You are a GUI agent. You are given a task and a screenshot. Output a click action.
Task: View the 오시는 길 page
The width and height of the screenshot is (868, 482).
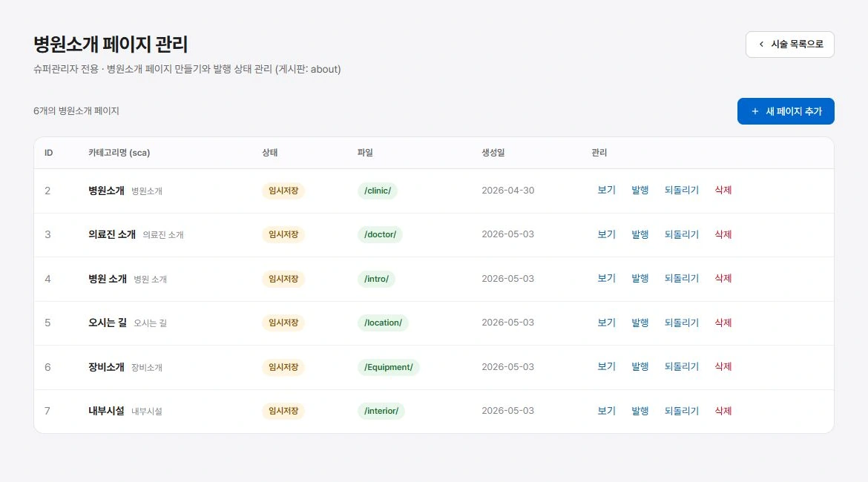click(606, 323)
